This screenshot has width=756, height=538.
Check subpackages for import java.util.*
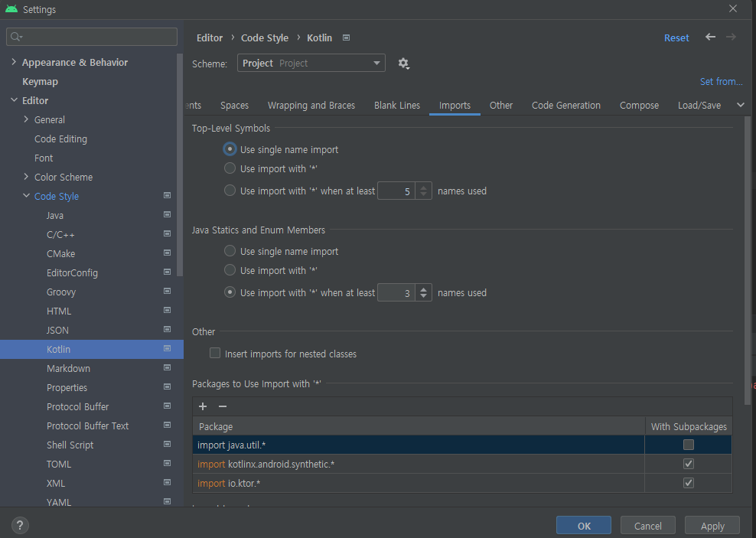689,445
